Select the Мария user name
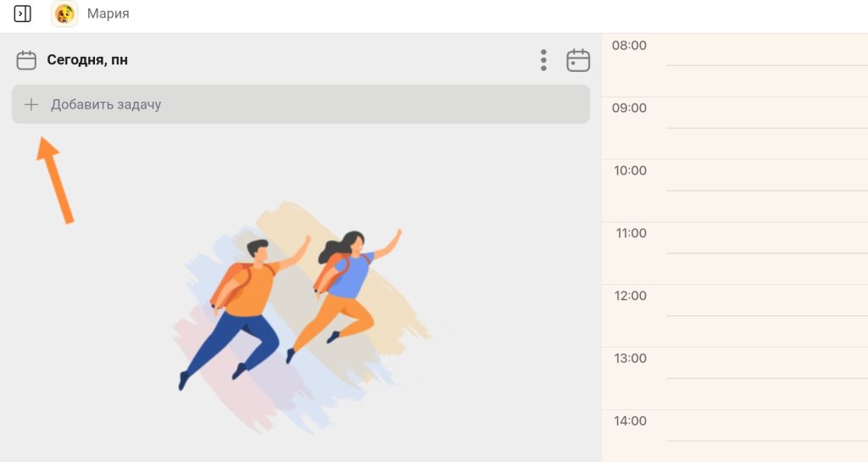 (108, 14)
